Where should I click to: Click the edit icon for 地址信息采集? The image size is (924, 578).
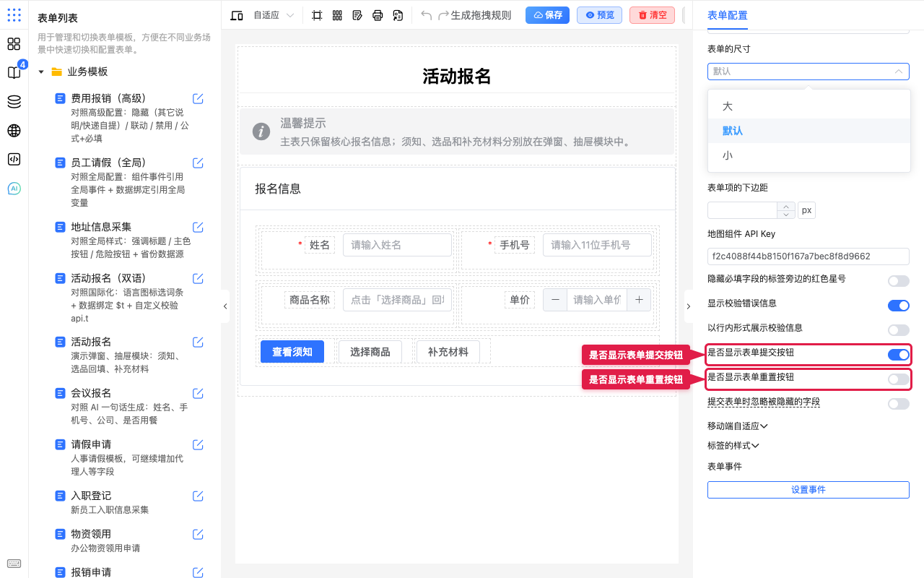click(198, 228)
